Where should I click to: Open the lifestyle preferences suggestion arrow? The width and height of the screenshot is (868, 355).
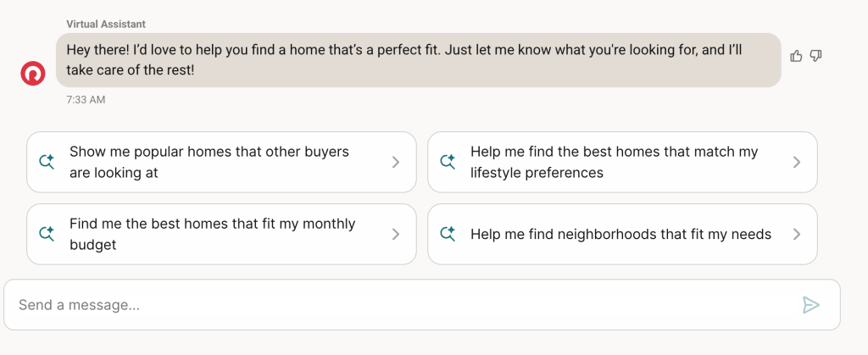point(796,162)
